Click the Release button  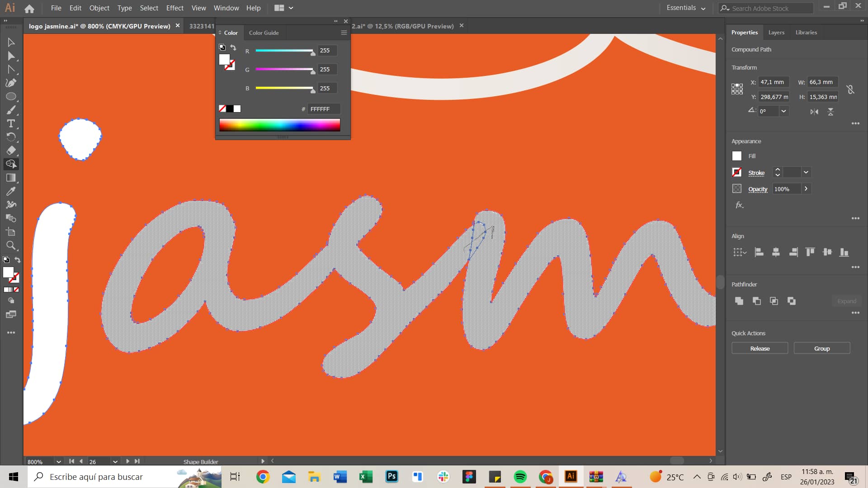tap(759, 348)
